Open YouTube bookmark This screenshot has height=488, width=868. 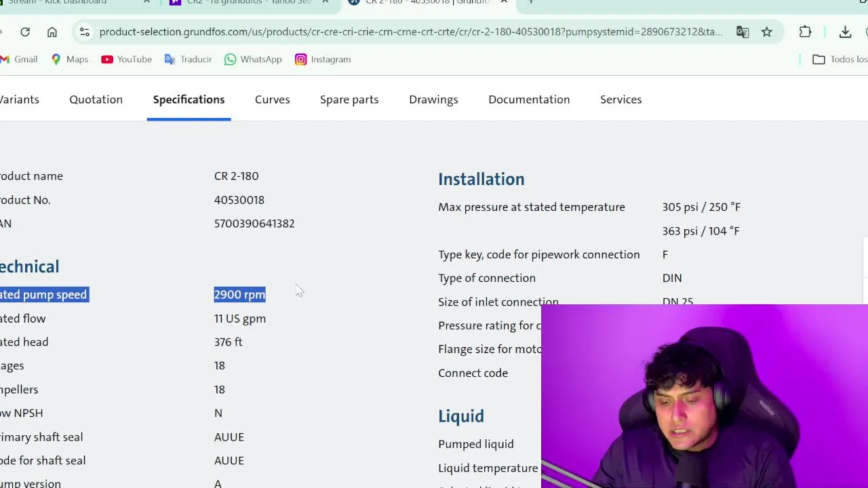[x=127, y=60]
